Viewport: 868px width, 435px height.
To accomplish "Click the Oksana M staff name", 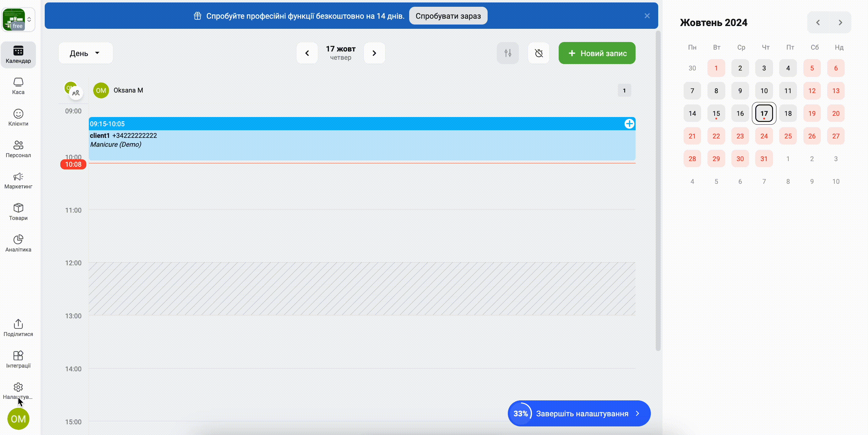I will tap(128, 90).
